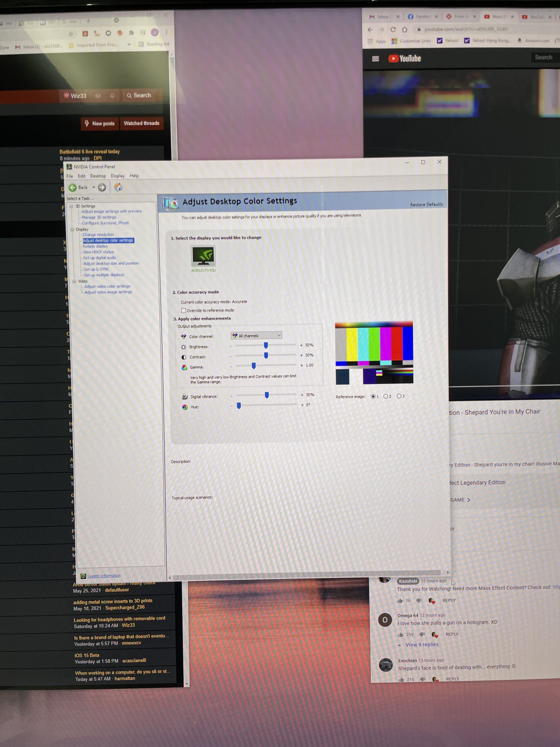Open the System Information link
The height and width of the screenshot is (747, 560).
(x=103, y=576)
